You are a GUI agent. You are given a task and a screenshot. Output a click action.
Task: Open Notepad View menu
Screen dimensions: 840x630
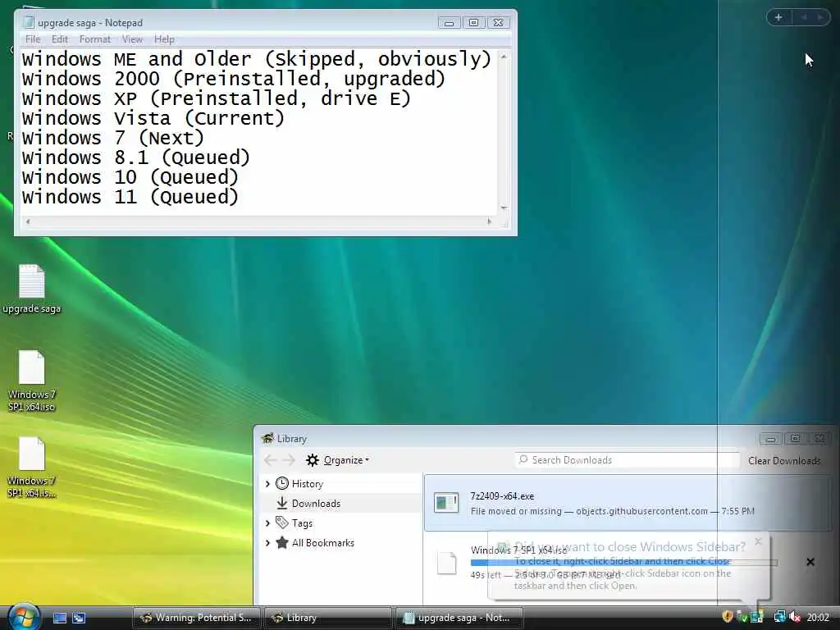132,39
